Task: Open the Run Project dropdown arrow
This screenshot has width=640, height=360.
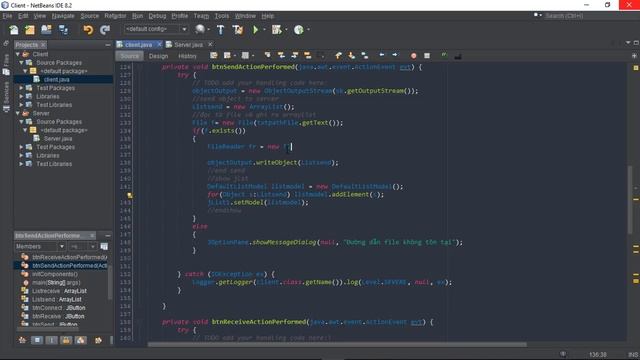Action: point(264,30)
